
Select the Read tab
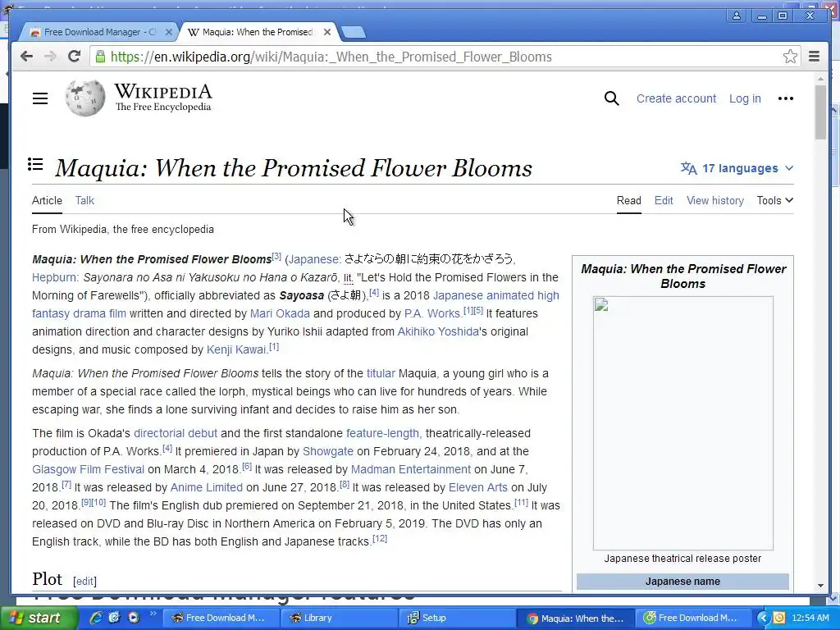[629, 200]
